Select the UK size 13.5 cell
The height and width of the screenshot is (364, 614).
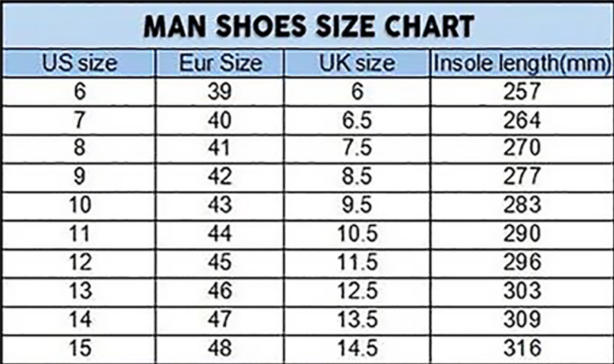357,319
